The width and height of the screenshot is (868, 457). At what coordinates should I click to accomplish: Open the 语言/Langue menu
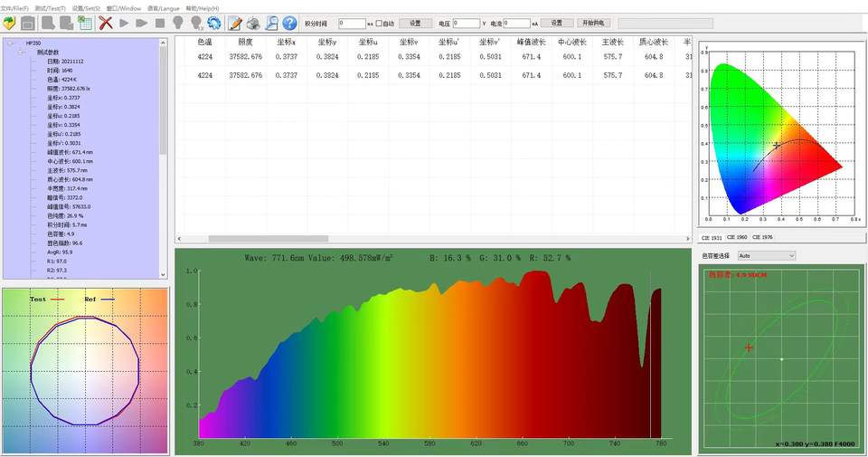pyautogui.click(x=164, y=9)
